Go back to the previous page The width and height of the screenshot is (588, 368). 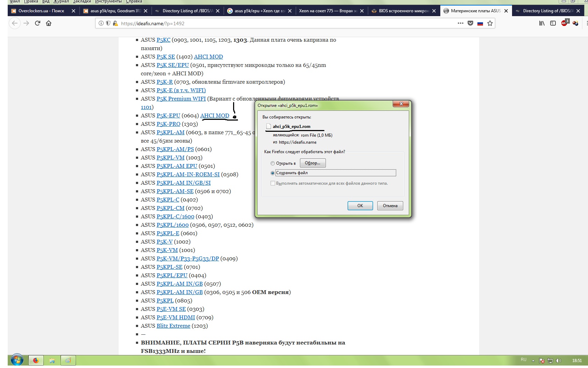14,23
